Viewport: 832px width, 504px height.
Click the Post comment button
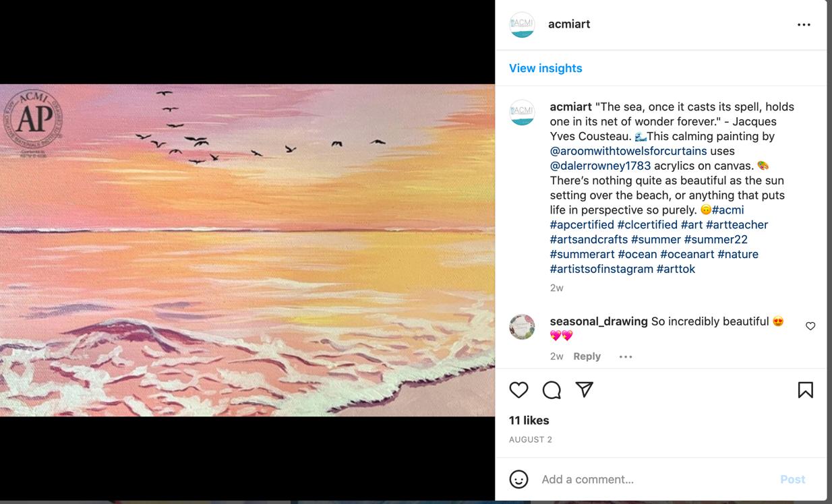coord(792,480)
